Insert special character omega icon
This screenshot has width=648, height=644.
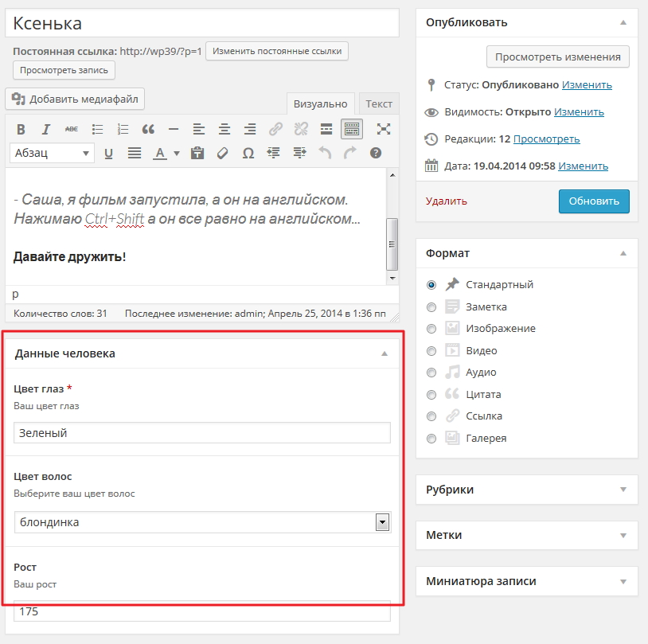point(248,154)
